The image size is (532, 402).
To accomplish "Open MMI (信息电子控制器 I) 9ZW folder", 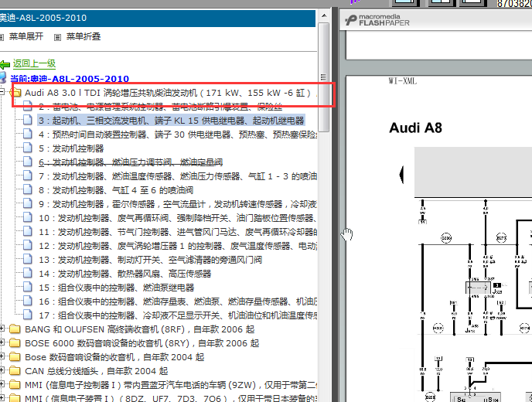I will 172,385.
